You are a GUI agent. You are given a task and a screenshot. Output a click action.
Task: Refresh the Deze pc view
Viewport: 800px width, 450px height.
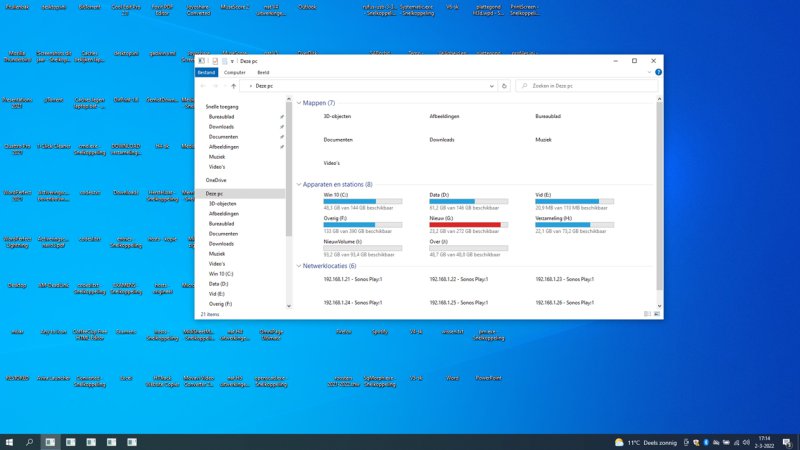pos(505,86)
